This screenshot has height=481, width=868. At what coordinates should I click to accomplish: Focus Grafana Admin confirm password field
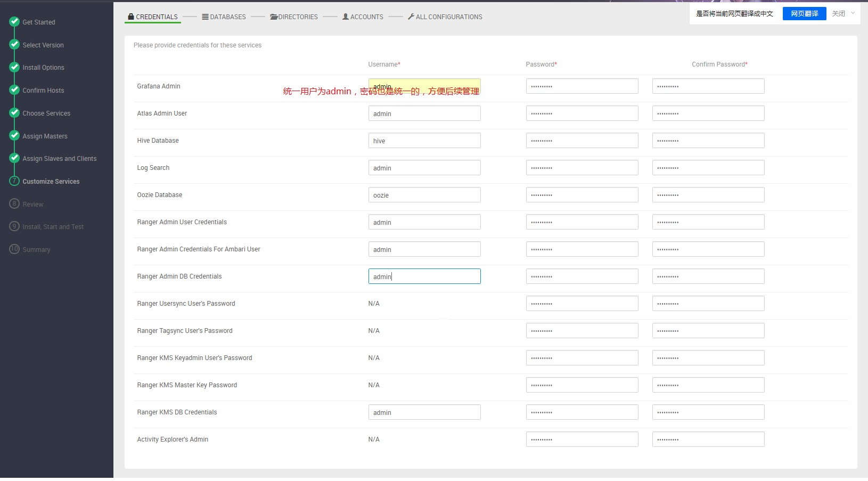coord(708,86)
